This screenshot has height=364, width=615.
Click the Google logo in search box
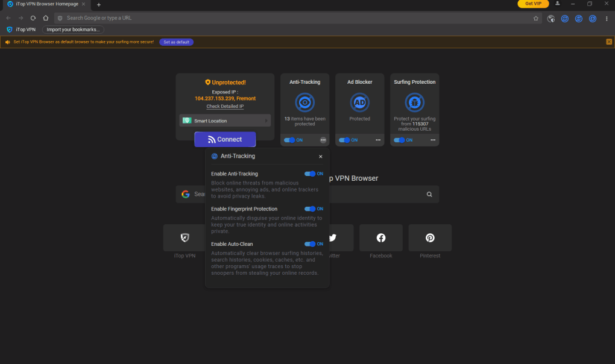tap(186, 194)
